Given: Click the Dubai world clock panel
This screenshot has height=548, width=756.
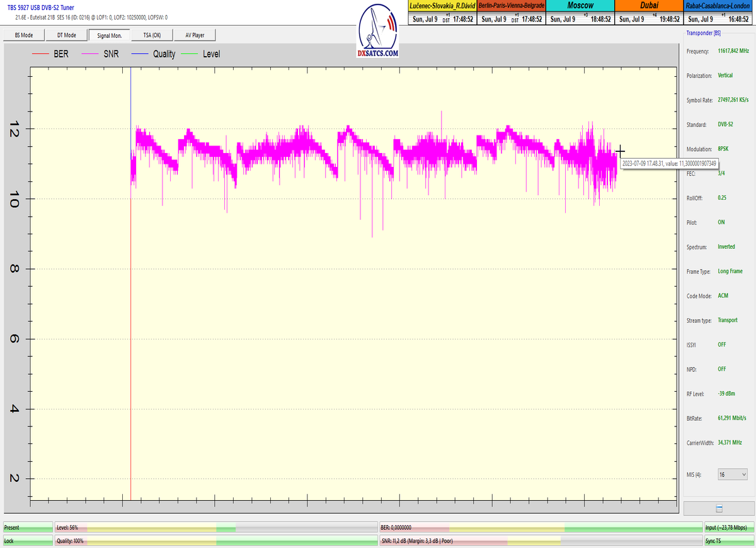Looking at the screenshot, I should coord(649,12).
